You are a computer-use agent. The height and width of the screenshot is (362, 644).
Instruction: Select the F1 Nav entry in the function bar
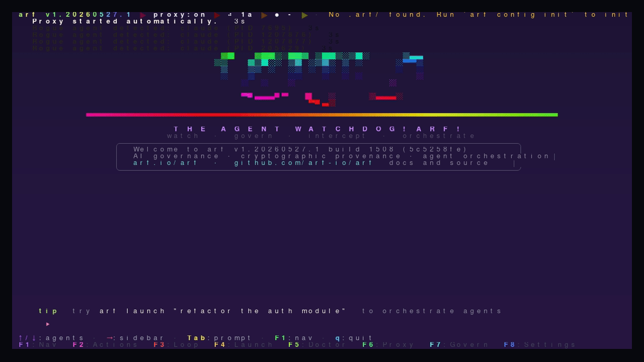[39, 345]
